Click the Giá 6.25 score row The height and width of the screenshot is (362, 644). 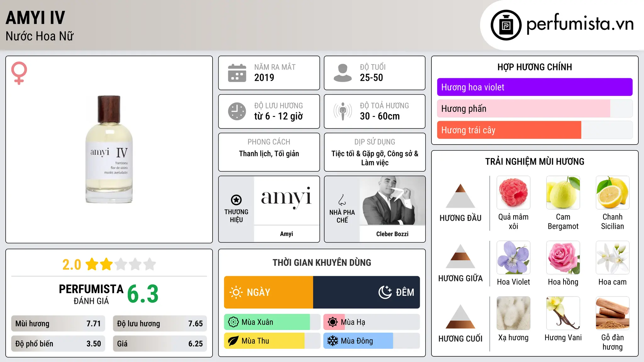point(160,343)
